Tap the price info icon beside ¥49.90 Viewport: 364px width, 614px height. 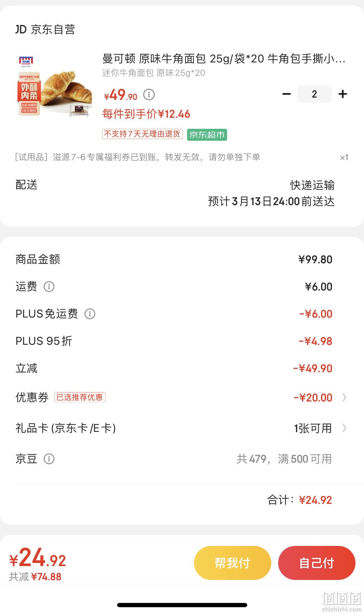[149, 94]
